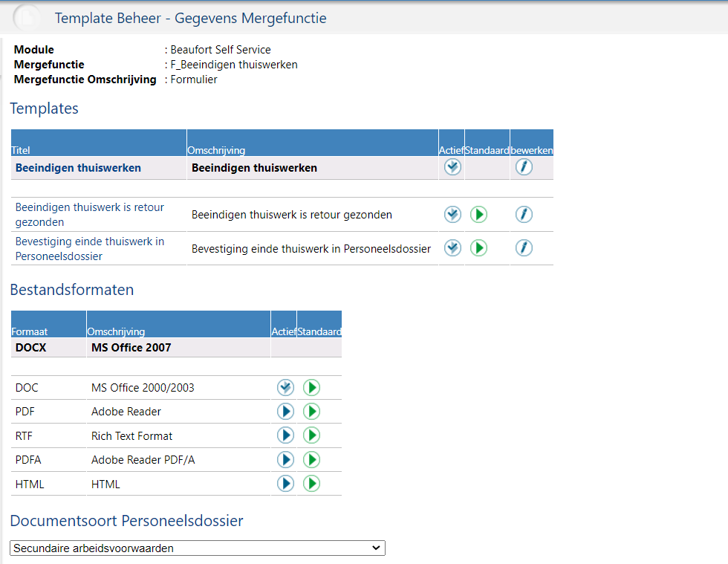Image resolution: width=728 pixels, height=564 pixels.
Task: Click Omschrijving header in Bestandsformaten table
Action: pos(178,324)
